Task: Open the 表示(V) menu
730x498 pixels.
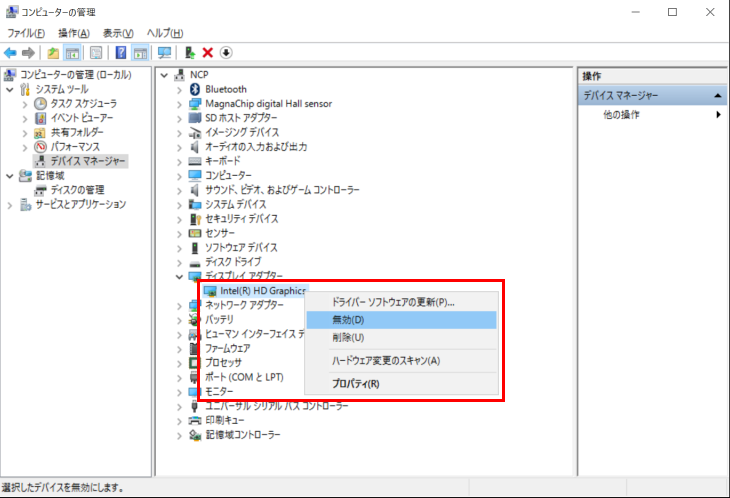Action: point(118,33)
